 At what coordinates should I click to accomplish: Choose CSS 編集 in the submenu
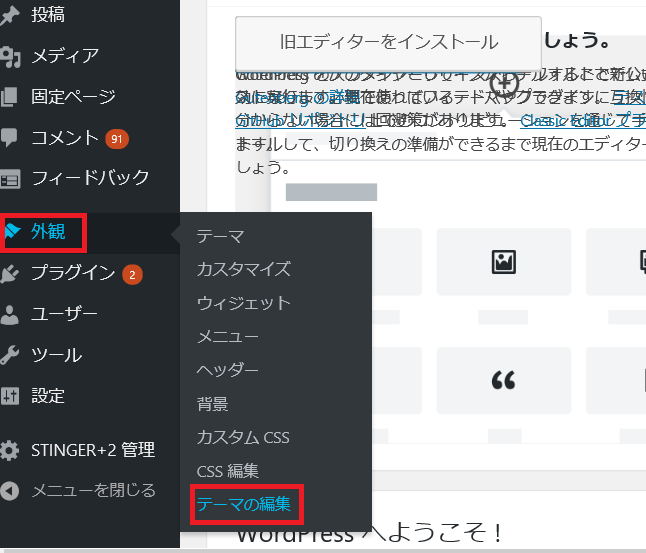[228, 471]
